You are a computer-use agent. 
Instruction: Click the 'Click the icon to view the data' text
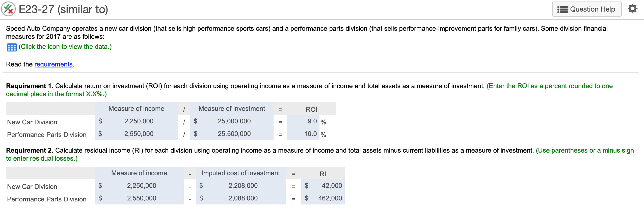(x=65, y=47)
